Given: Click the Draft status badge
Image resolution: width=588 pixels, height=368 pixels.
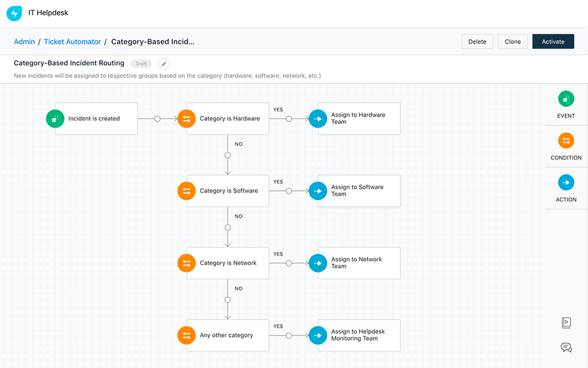Looking at the screenshot, I should (x=141, y=63).
